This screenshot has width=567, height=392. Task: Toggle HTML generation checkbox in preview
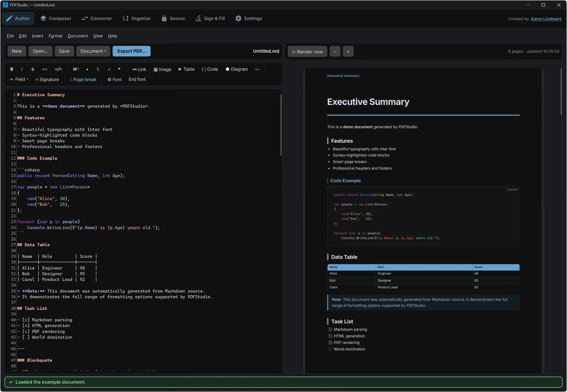click(x=330, y=336)
